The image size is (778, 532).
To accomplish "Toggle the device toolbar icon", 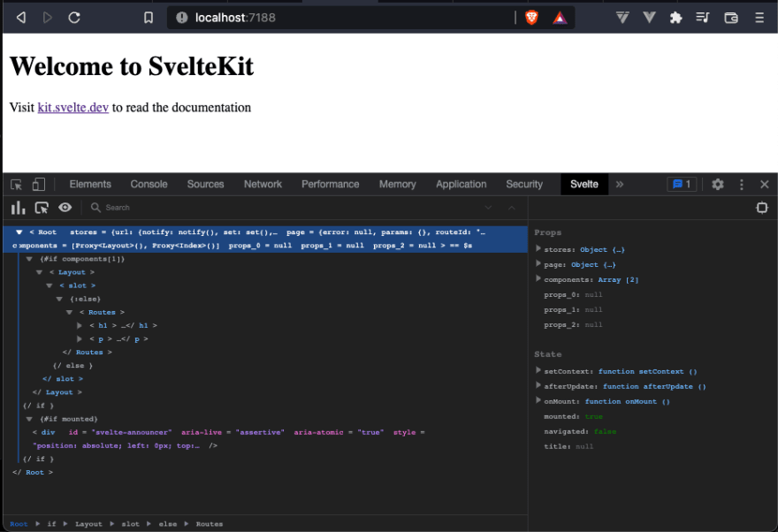I will (x=38, y=185).
